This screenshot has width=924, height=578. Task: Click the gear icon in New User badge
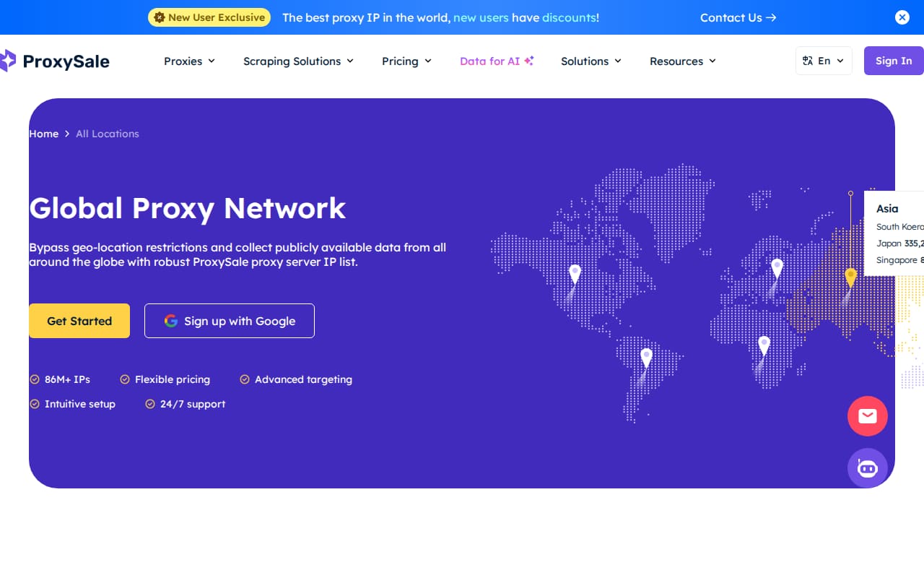tap(160, 17)
